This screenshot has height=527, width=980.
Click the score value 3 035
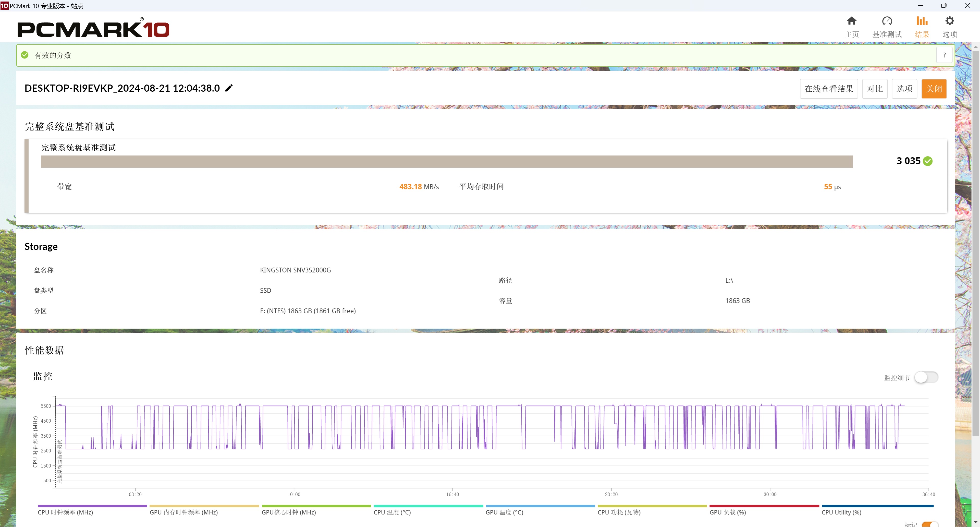[908, 161]
